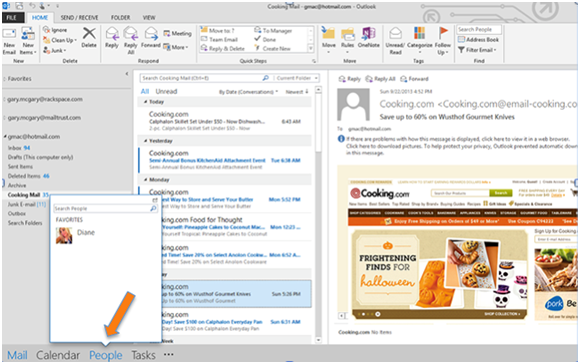Open the Inbox folder
This screenshot has width=580, height=364.
[19, 148]
